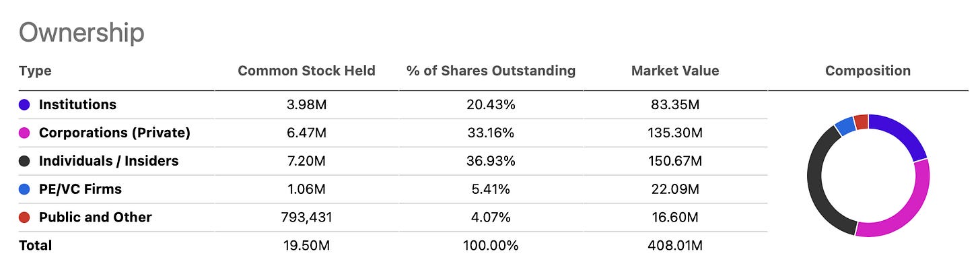Click the Institutions blue legend dot

pos(25,105)
